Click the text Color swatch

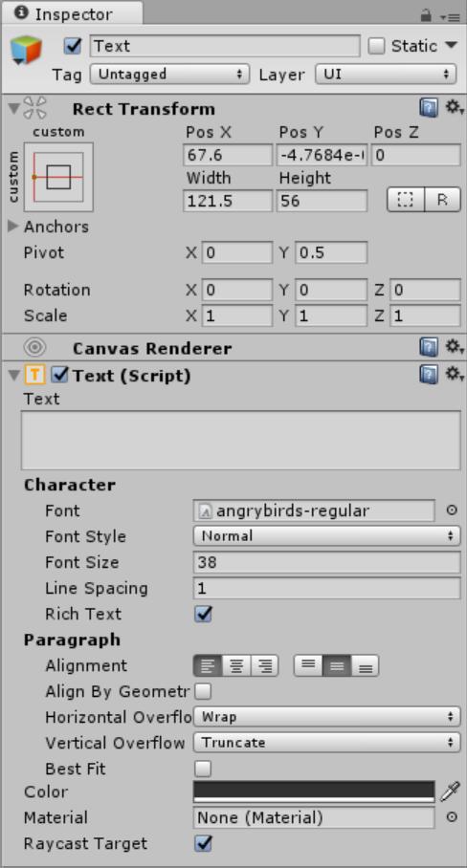point(314,792)
